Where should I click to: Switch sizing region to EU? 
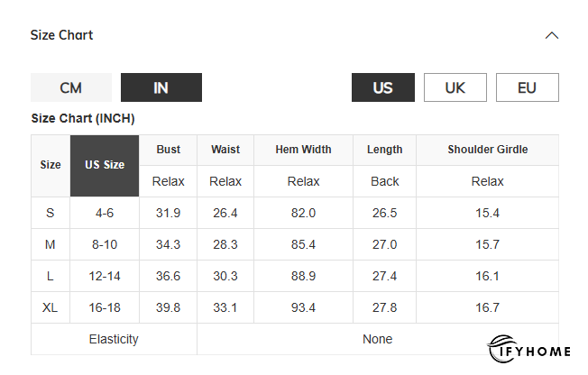click(x=528, y=87)
